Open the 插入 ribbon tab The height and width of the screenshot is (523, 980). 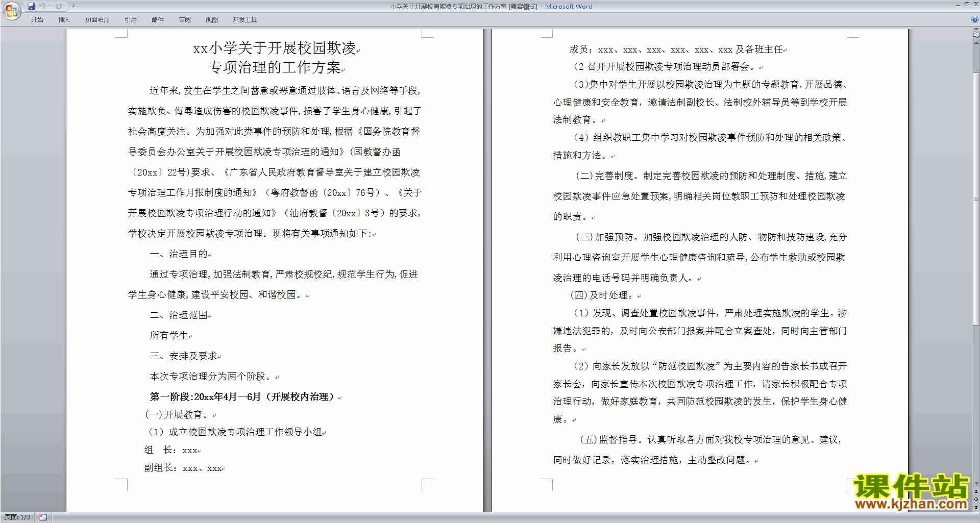coord(64,20)
